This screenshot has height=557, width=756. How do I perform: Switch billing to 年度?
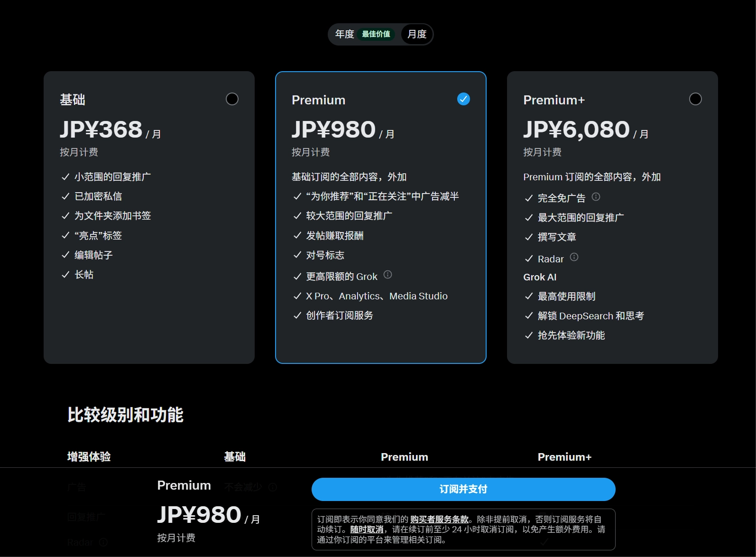tap(345, 34)
